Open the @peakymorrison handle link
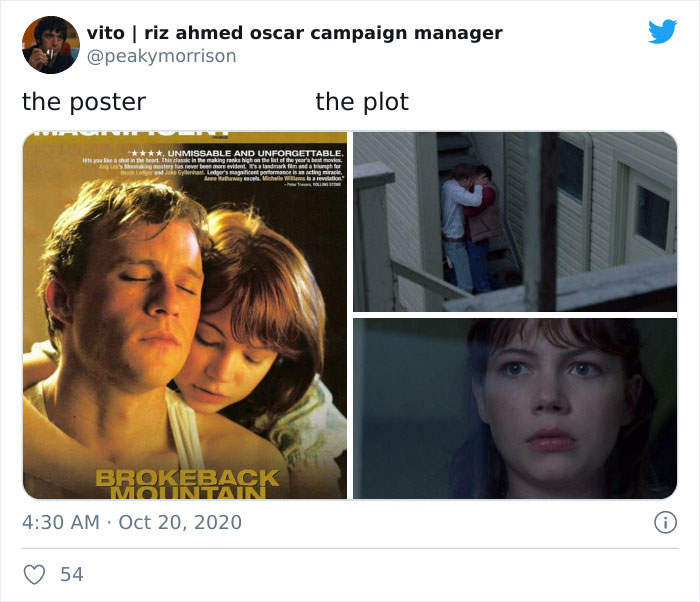 pos(161,56)
